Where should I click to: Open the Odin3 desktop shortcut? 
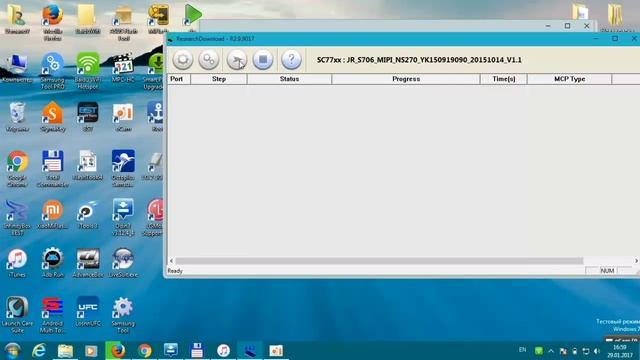pos(123,218)
